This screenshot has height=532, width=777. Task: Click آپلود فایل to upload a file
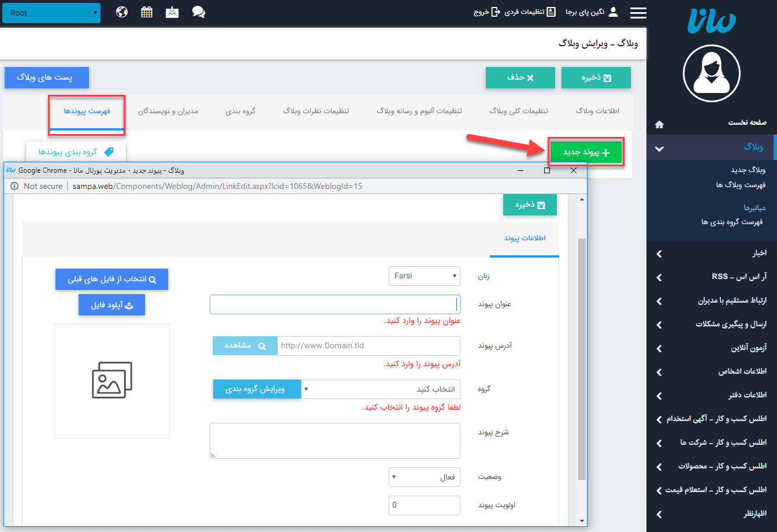click(x=111, y=304)
